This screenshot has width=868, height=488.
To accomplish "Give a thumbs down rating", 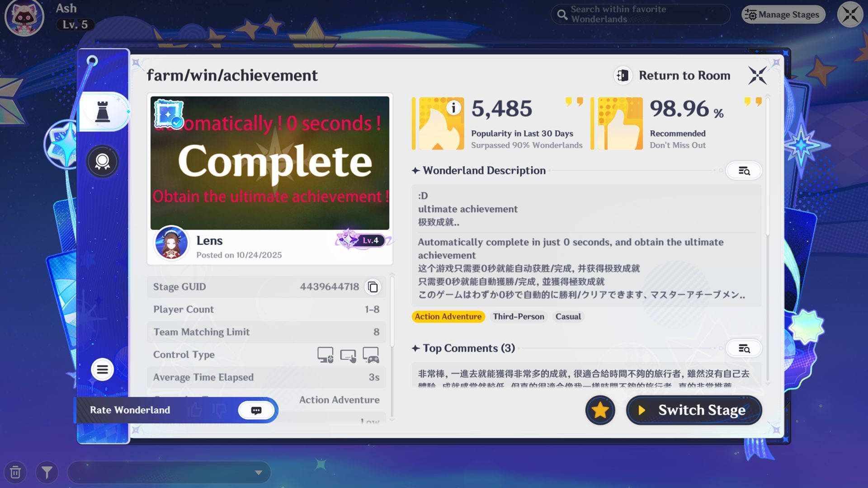I will (220, 410).
